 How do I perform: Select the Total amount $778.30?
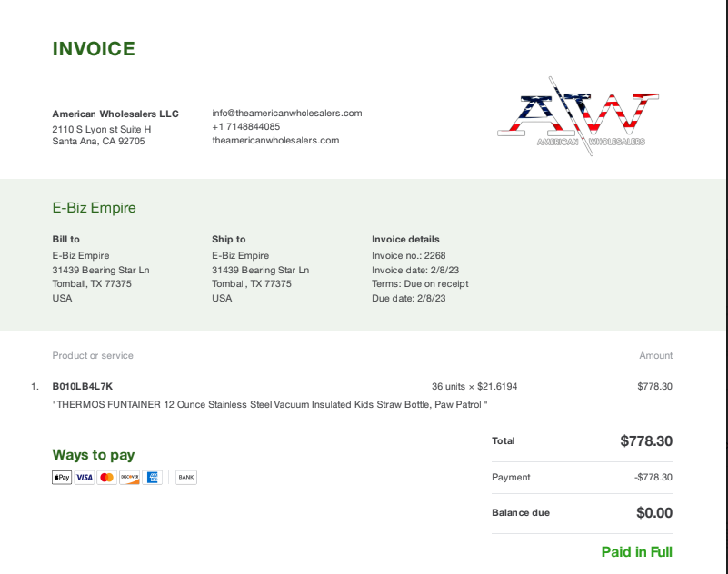646,440
